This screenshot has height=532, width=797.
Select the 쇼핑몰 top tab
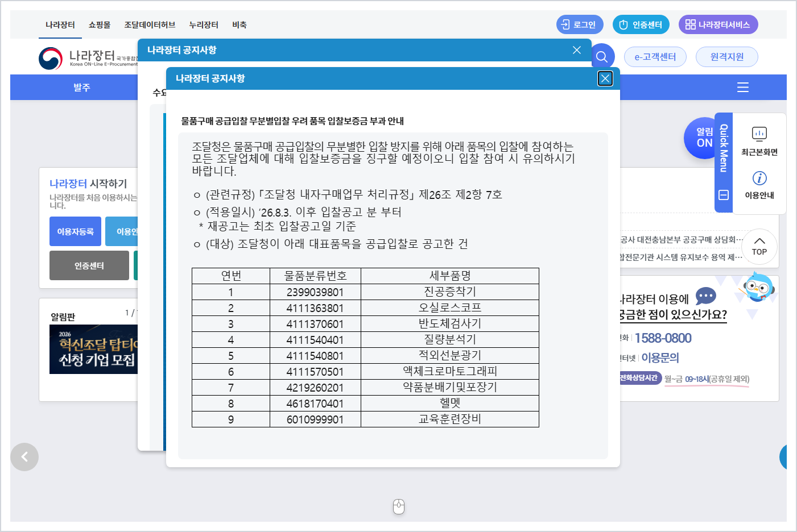coord(100,25)
